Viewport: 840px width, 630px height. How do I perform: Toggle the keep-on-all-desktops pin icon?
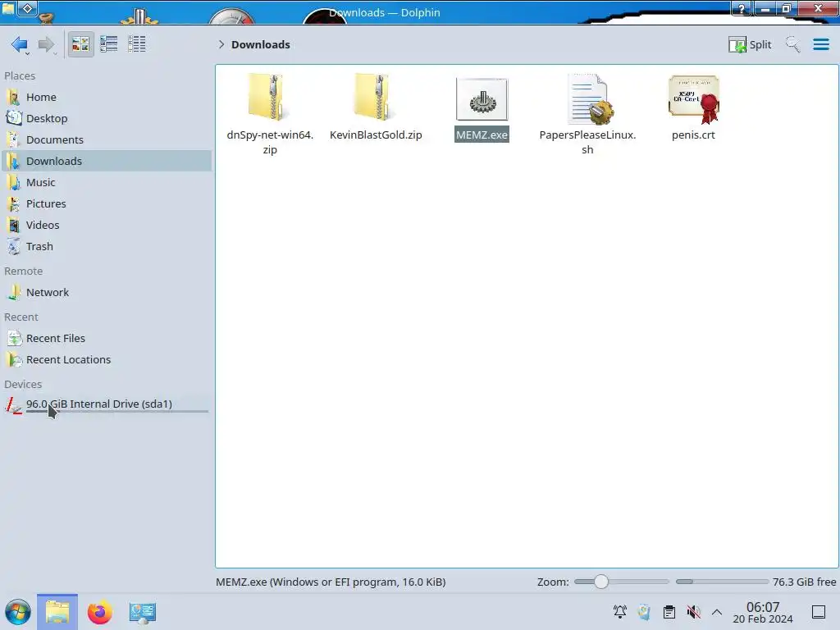click(28, 8)
